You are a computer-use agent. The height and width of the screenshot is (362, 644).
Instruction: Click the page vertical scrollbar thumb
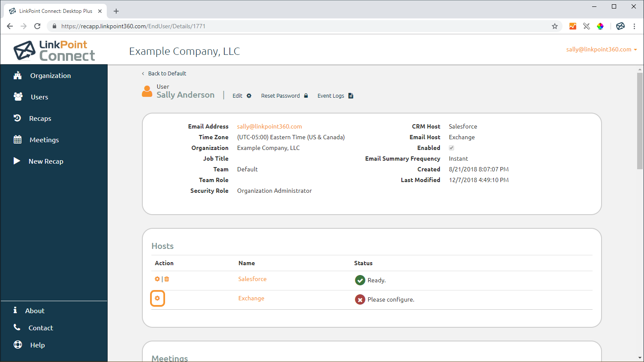coord(640,120)
